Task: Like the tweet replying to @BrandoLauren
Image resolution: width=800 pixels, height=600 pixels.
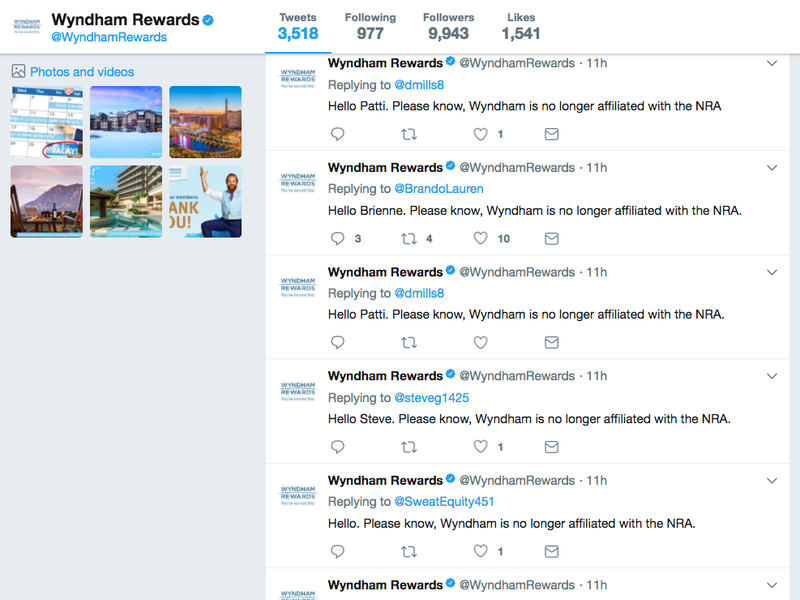Action: tap(480, 238)
